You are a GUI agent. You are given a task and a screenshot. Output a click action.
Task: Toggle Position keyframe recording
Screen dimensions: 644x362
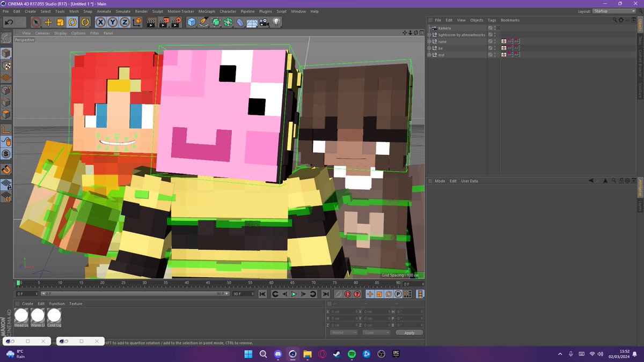coord(370,294)
